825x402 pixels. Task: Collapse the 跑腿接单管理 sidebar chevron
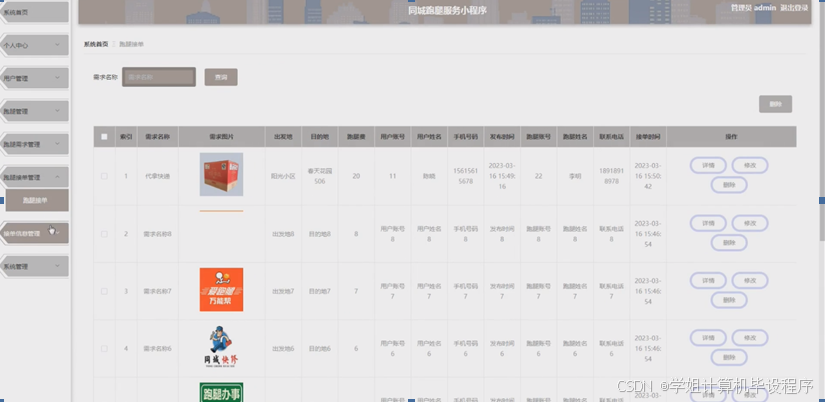[57, 176]
